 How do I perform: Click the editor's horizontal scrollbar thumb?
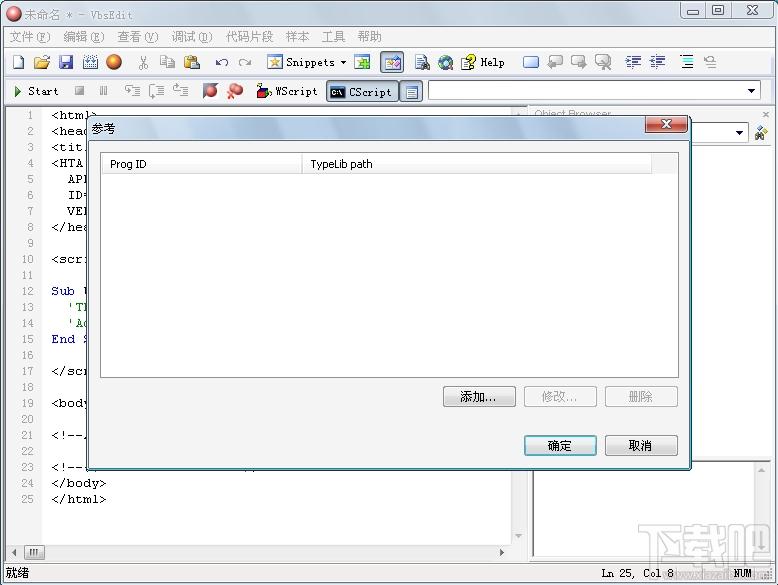click(x=34, y=552)
